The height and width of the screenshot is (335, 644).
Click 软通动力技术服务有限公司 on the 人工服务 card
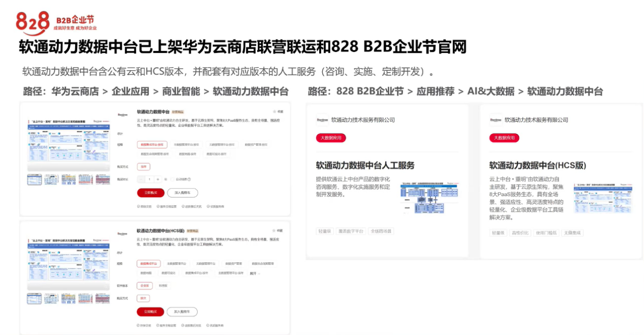coord(363,120)
